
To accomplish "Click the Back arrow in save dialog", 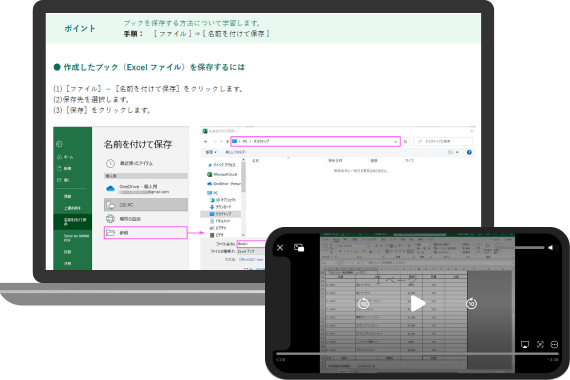I will pyautogui.click(x=206, y=141).
